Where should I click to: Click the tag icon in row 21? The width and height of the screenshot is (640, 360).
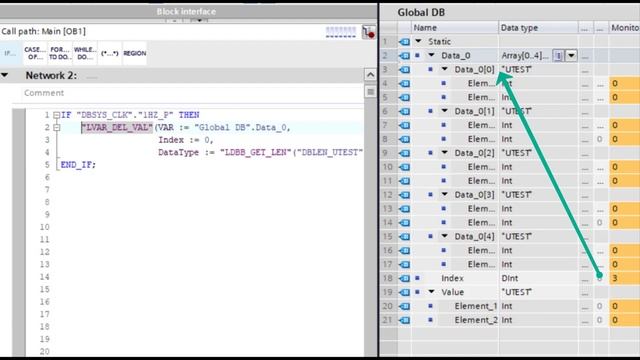[x=404, y=320]
